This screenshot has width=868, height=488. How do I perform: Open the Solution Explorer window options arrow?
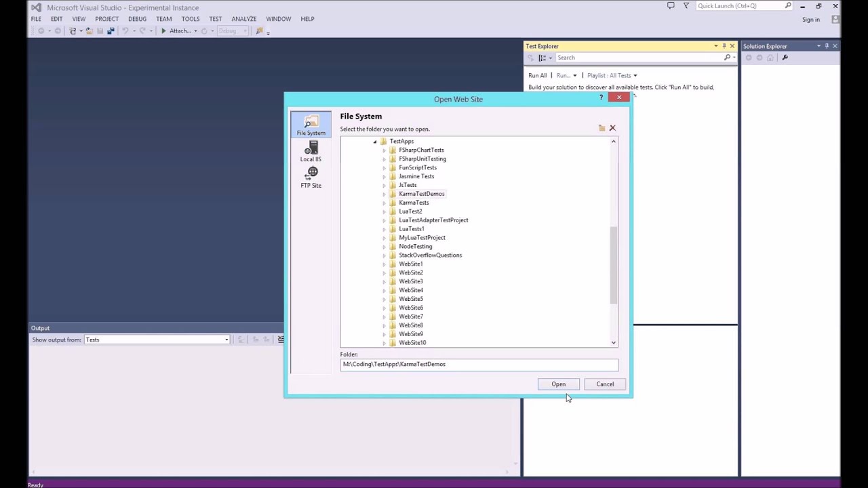pos(818,46)
